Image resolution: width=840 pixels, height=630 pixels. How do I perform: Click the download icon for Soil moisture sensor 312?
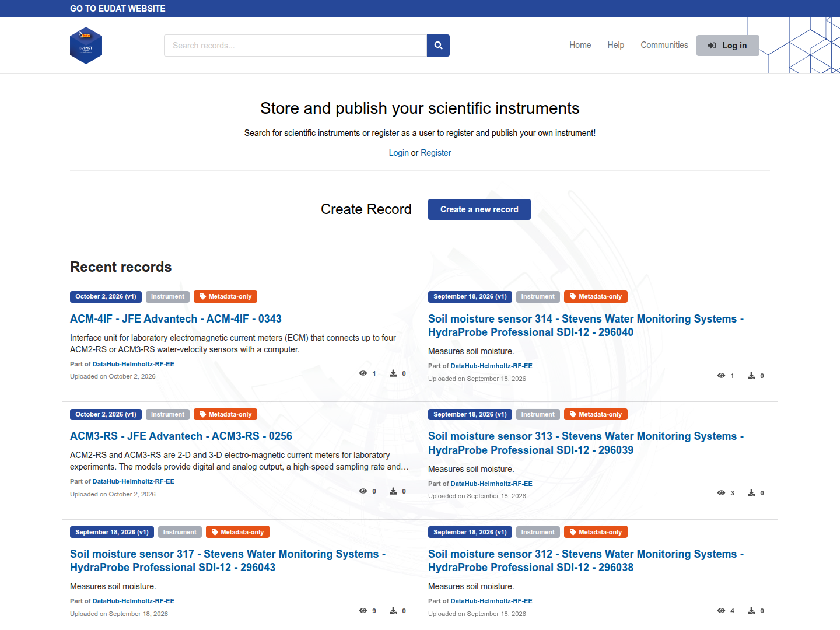(x=751, y=611)
